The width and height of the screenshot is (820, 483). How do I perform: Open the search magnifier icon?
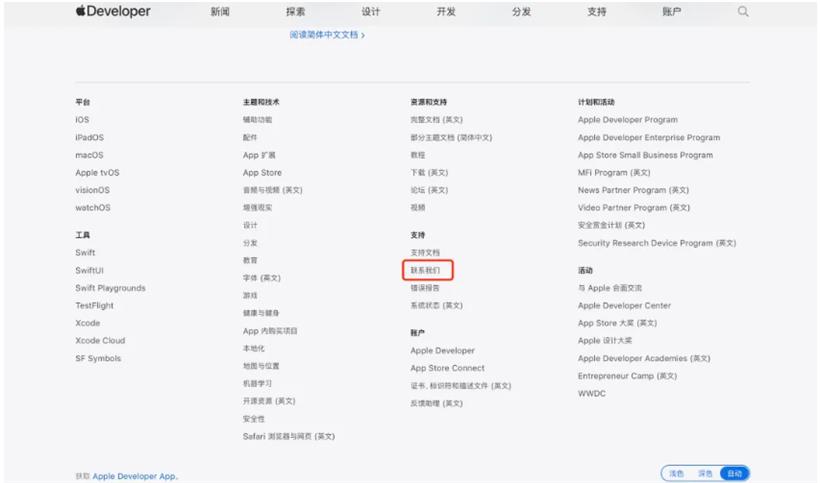point(743,11)
